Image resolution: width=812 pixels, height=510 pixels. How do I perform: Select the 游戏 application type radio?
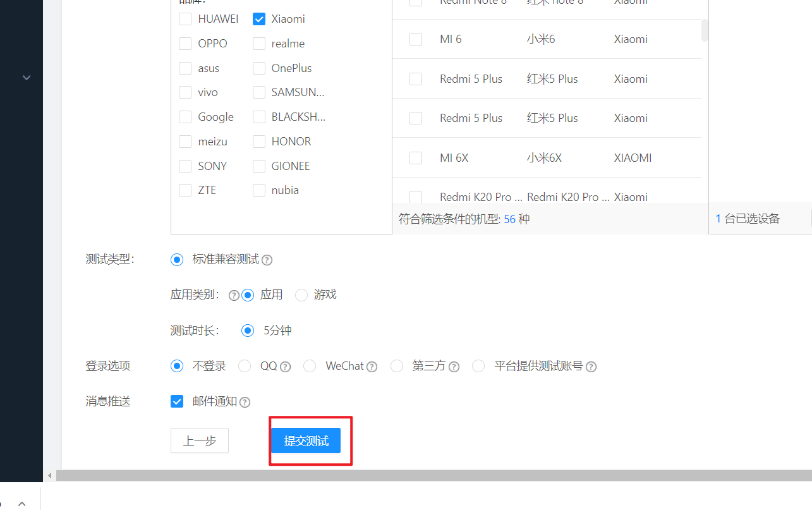301,295
